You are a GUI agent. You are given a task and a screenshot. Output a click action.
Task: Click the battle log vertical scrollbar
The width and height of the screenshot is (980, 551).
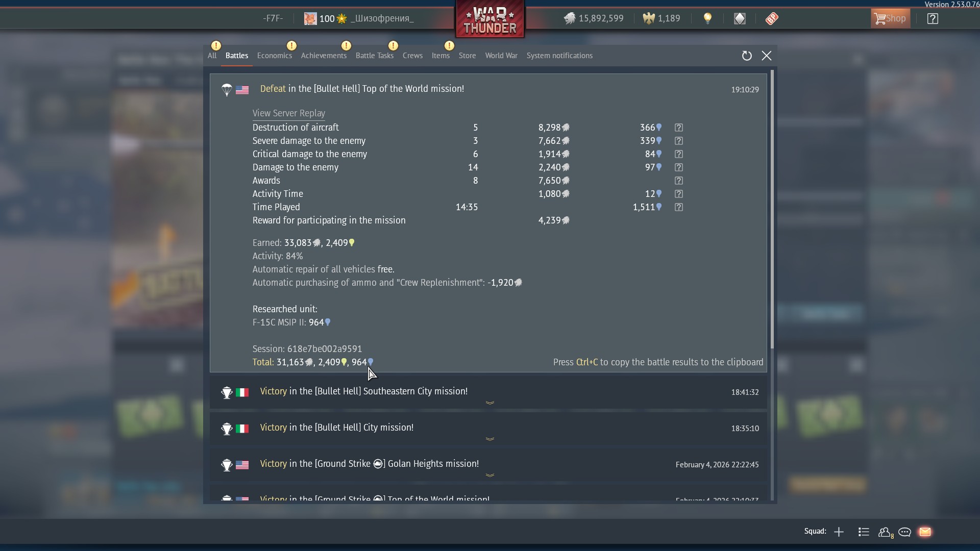click(x=772, y=209)
